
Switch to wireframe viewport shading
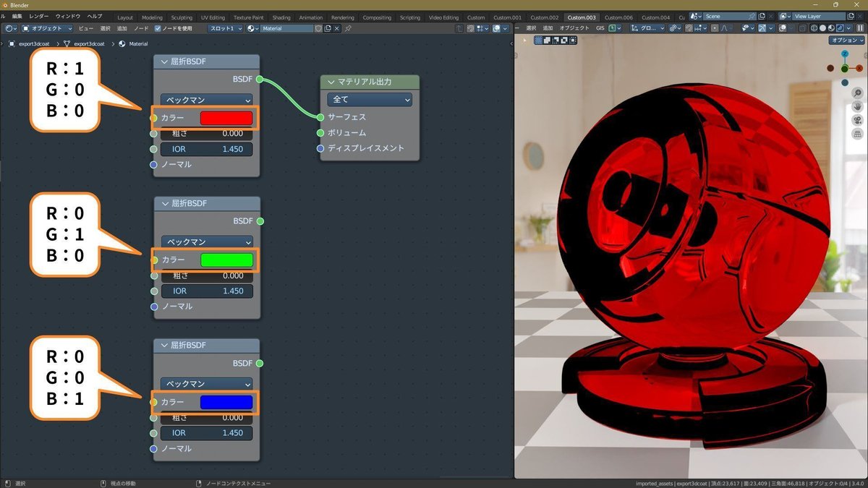(814, 28)
